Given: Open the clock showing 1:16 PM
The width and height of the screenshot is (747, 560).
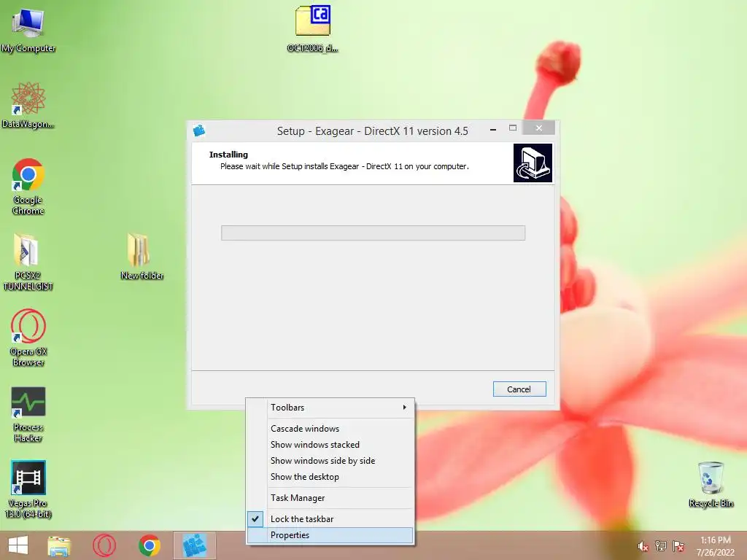Looking at the screenshot, I should click(715, 546).
